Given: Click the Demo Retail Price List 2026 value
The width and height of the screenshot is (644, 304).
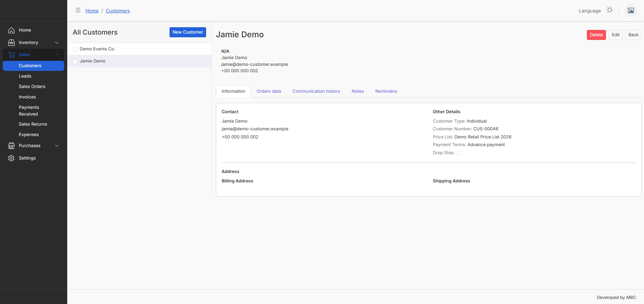Looking at the screenshot, I should [483, 137].
